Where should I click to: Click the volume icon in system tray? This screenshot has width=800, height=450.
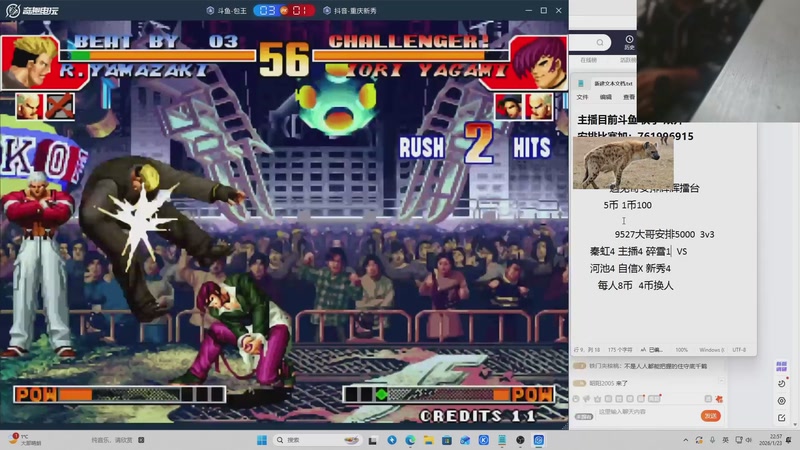(x=748, y=440)
